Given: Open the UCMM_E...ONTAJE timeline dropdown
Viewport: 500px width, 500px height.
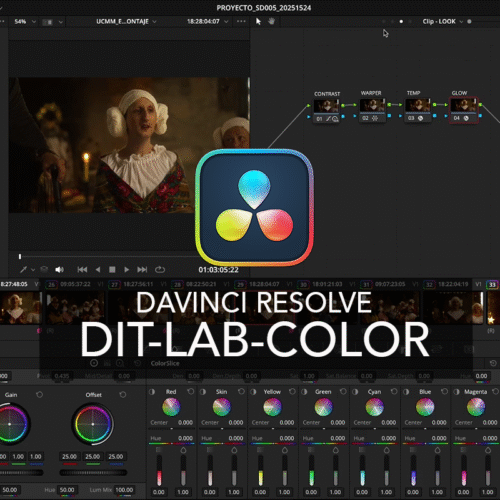Looking at the screenshot, I should [126, 22].
